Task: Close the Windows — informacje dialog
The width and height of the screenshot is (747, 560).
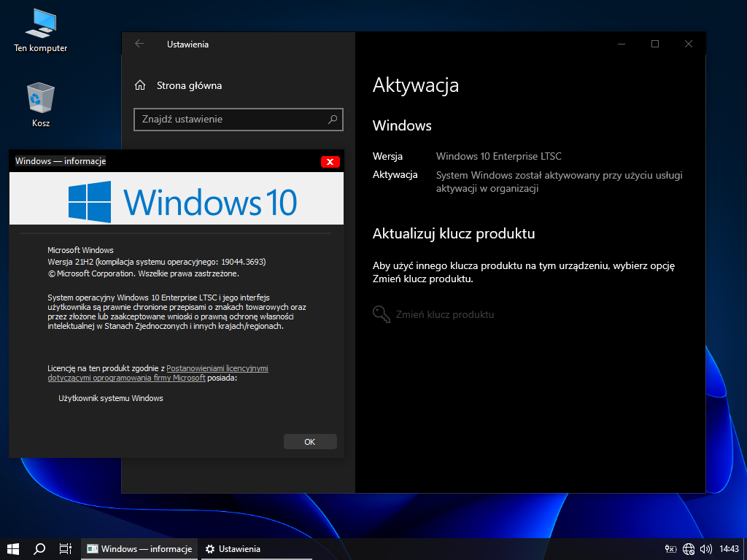Action: tap(330, 162)
